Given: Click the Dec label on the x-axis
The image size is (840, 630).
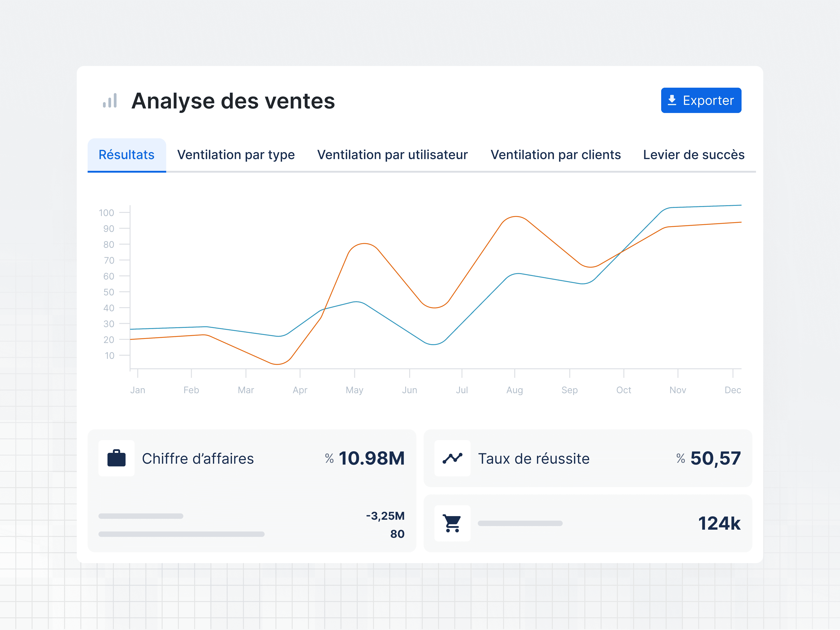Looking at the screenshot, I should [733, 390].
